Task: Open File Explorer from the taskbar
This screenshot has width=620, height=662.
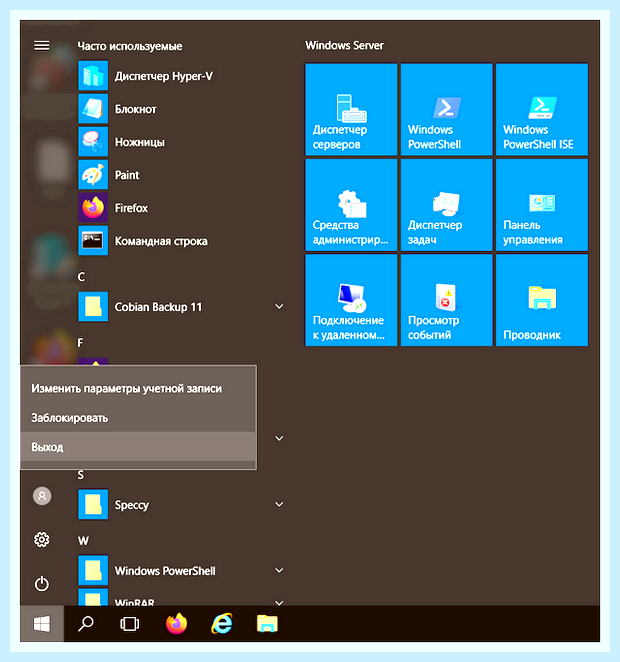Action: coord(267,624)
